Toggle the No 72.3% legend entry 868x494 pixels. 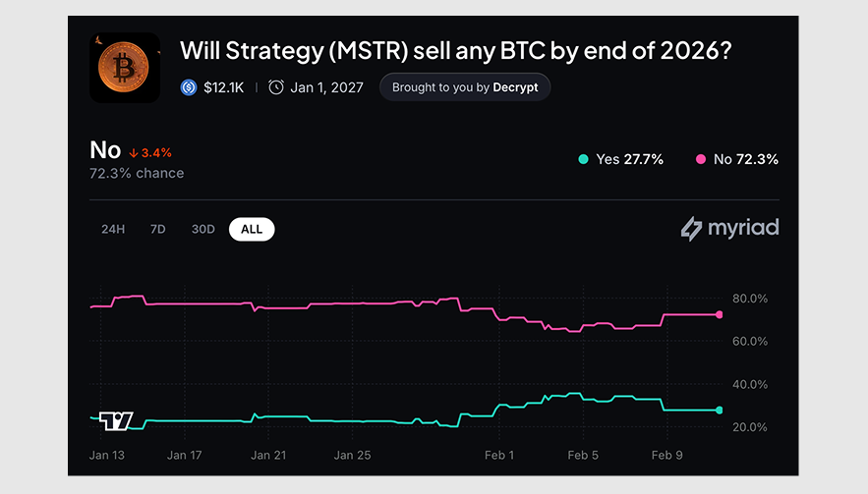[736, 159]
